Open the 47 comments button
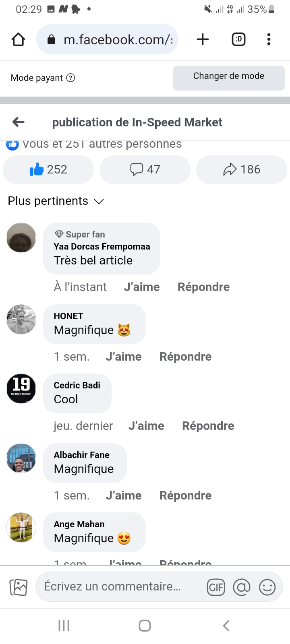This screenshot has height=644, width=290. pyautogui.click(x=145, y=169)
